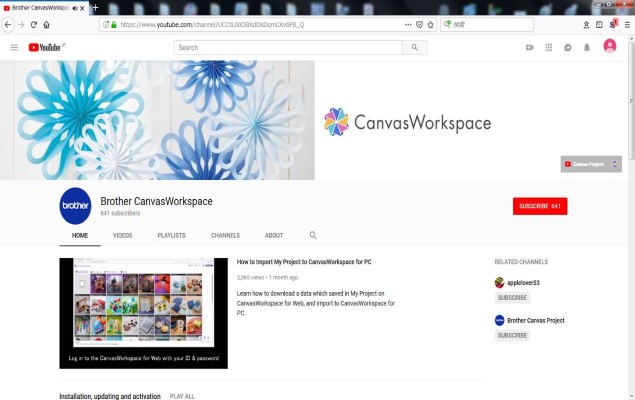Screen dimensions: 635x400
Task: Click PLAY ALL for Installation playlist
Action: coord(182,396)
